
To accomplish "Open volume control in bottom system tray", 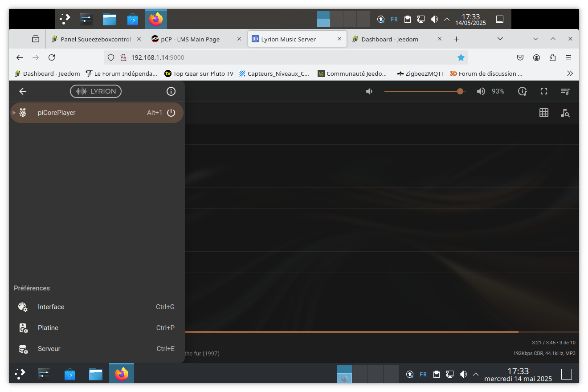I will pos(463,374).
